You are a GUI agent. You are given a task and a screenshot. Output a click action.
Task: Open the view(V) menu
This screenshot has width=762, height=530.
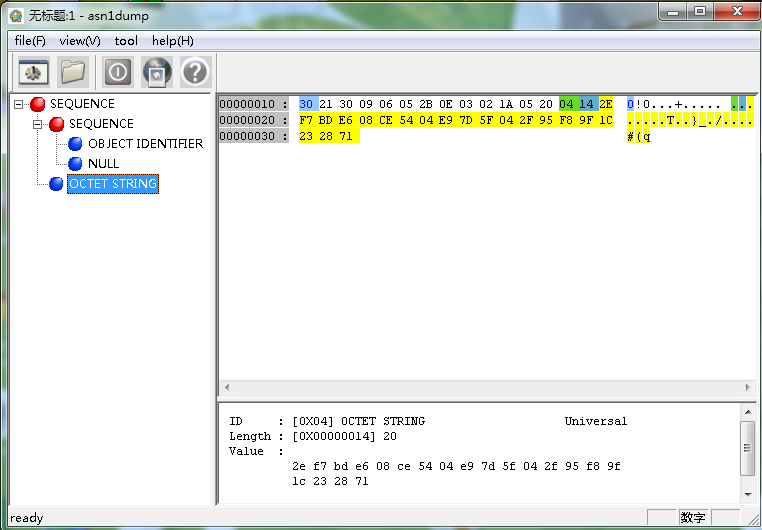point(80,41)
